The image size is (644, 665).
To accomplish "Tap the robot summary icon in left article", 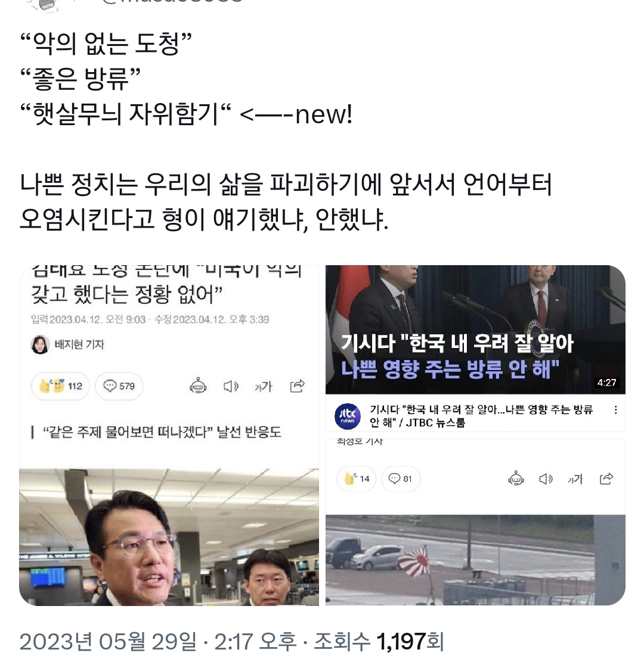I will coord(198,386).
